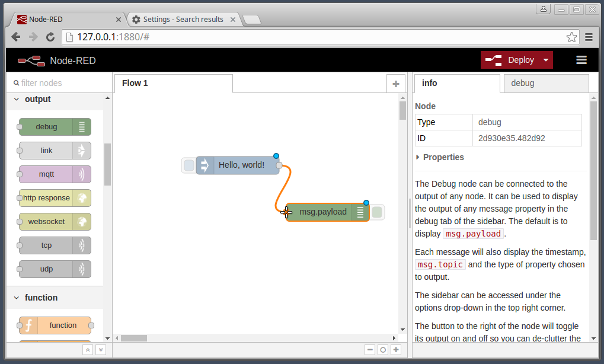Zoom in the workspace

[x=396, y=350]
